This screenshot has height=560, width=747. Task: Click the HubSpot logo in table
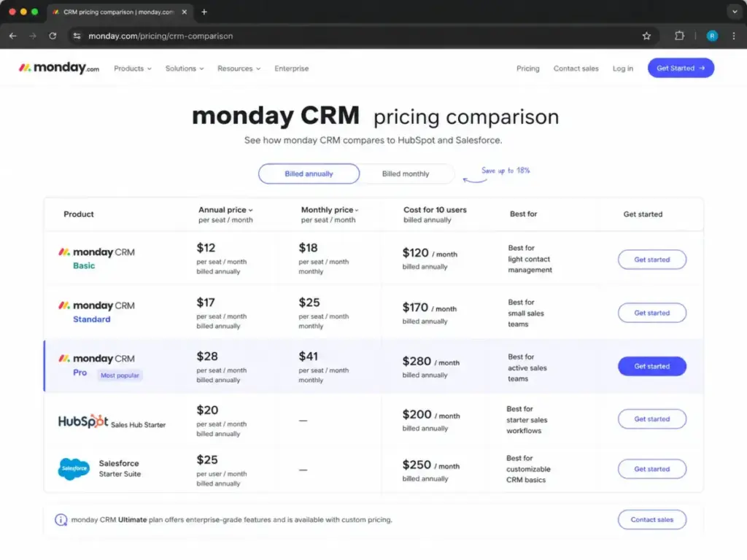(83, 421)
